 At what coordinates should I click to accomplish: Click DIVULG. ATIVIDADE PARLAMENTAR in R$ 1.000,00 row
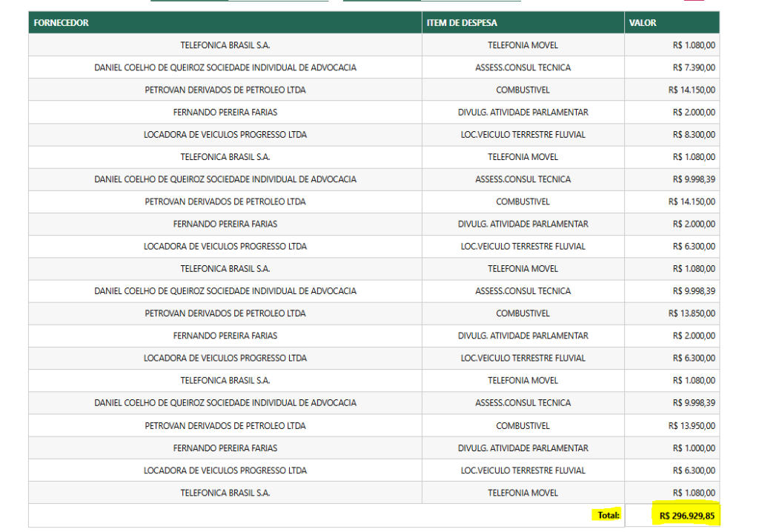523,448
